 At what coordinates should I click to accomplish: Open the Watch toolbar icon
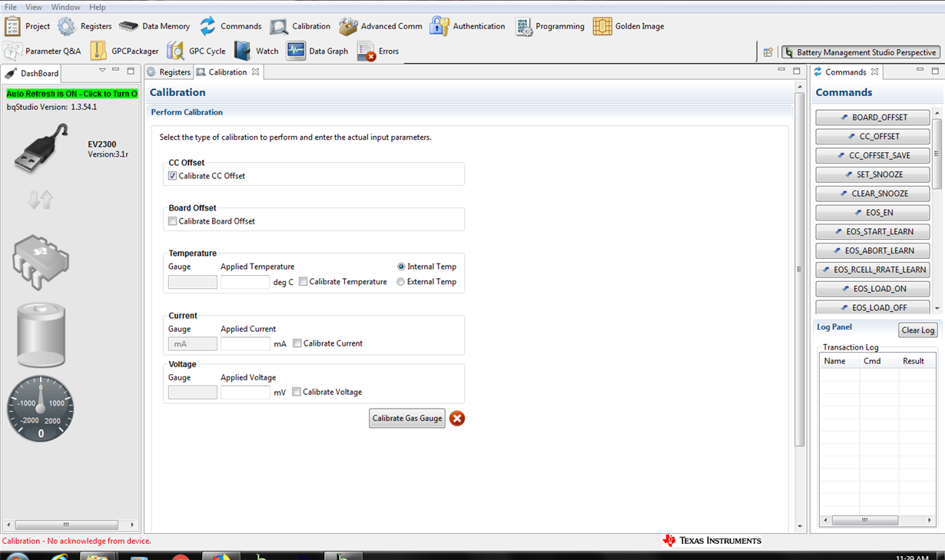click(243, 51)
